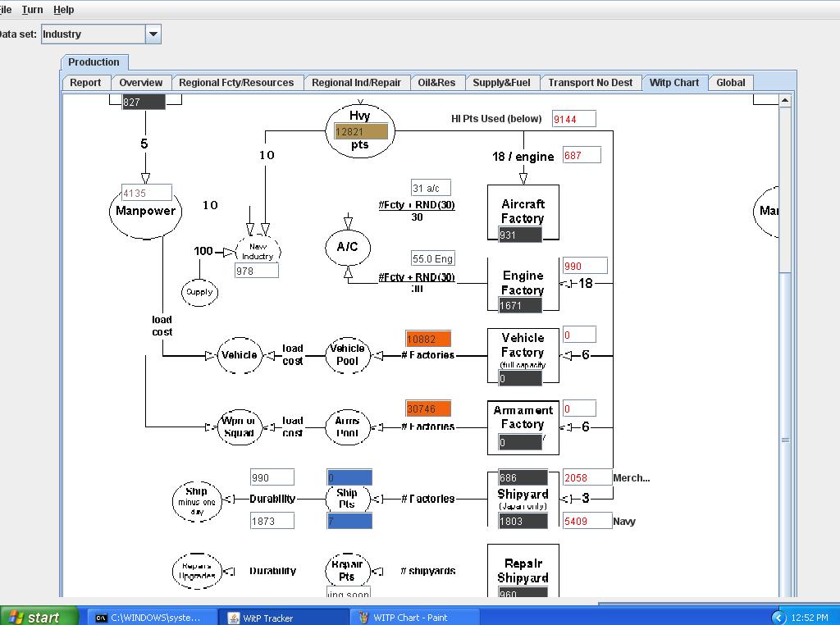Click the Hvy pts value 12821 field

tap(361, 132)
